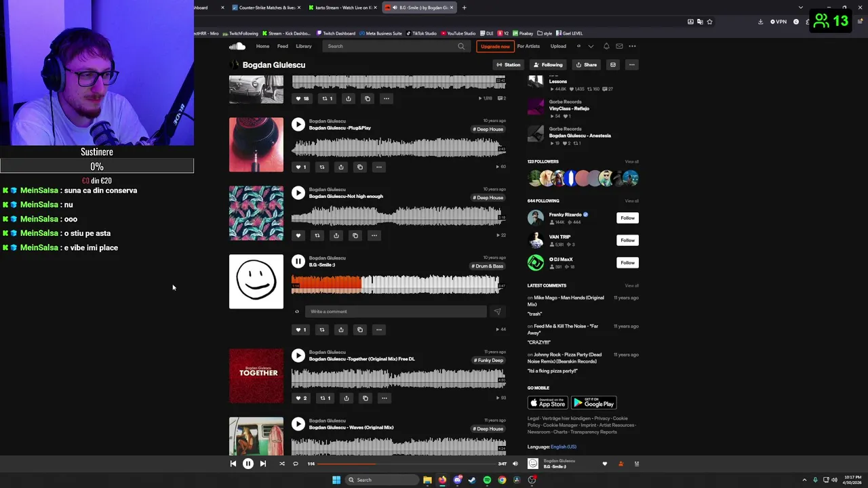The width and height of the screenshot is (868, 488).
Task: Copy link of Not high enough track
Action: pos(355,235)
